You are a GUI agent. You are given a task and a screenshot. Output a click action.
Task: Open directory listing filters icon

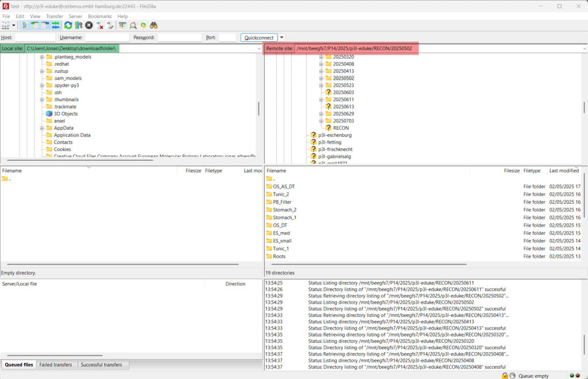(x=122, y=25)
